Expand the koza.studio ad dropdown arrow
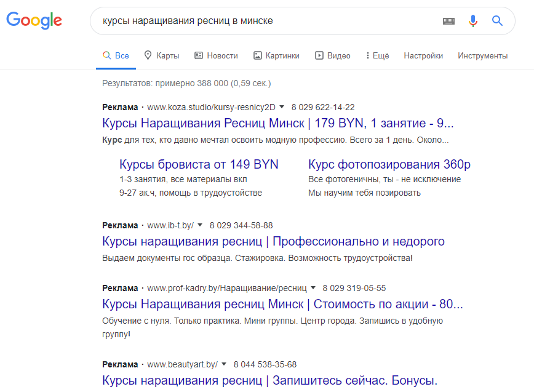The height and width of the screenshot is (392, 534). [282, 107]
